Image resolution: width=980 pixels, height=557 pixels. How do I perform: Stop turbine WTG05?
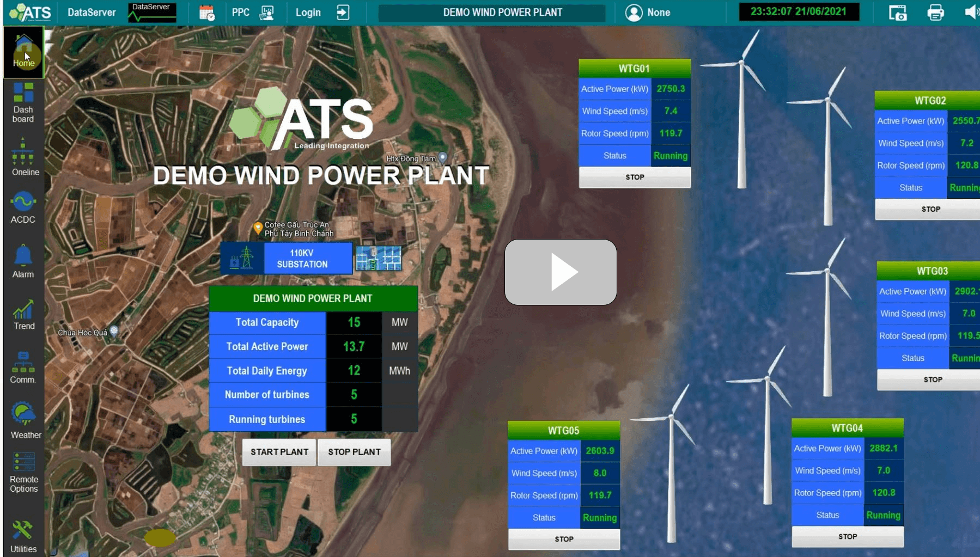point(564,539)
